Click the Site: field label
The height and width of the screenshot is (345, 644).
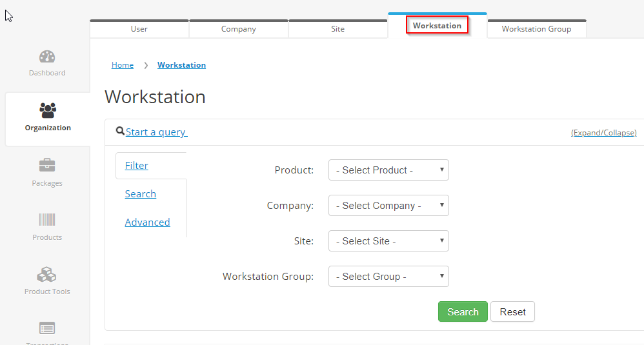(x=304, y=241)
